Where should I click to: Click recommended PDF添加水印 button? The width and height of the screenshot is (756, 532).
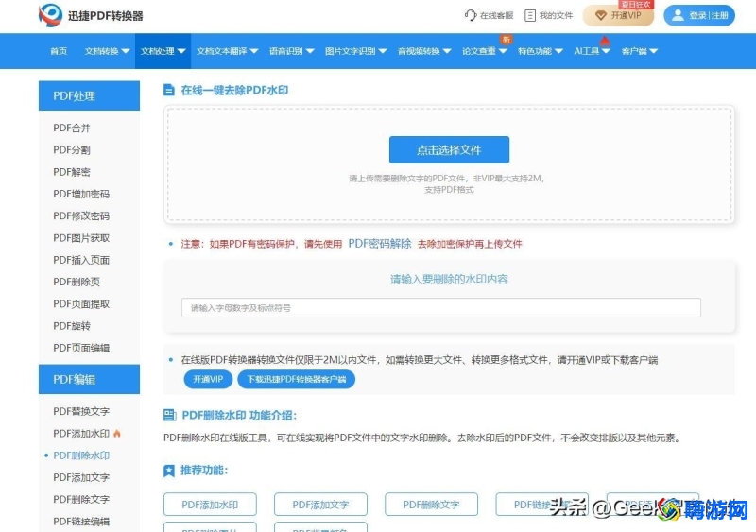coord(210,505)
